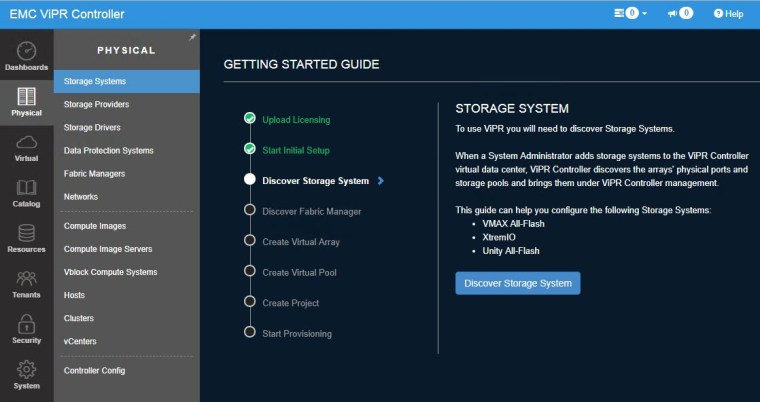Click the VMAX All-Flash list item

(513, 224)
